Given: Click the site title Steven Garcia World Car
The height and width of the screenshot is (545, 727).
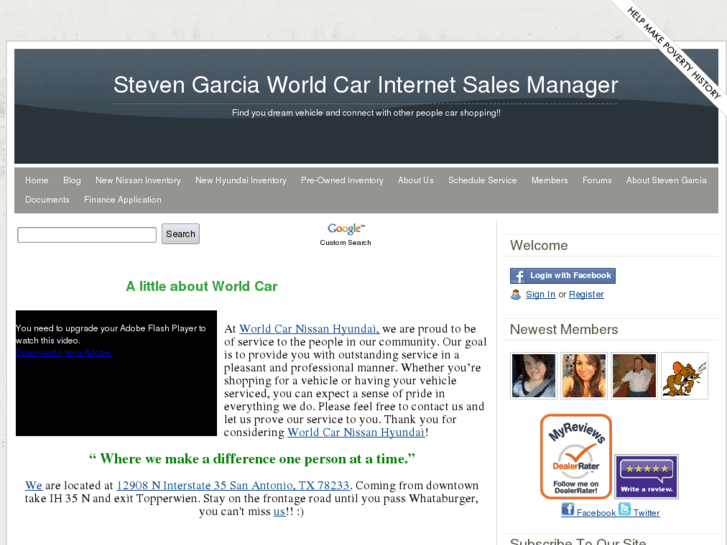Looking at the screenshot, I should coord(366,85).
